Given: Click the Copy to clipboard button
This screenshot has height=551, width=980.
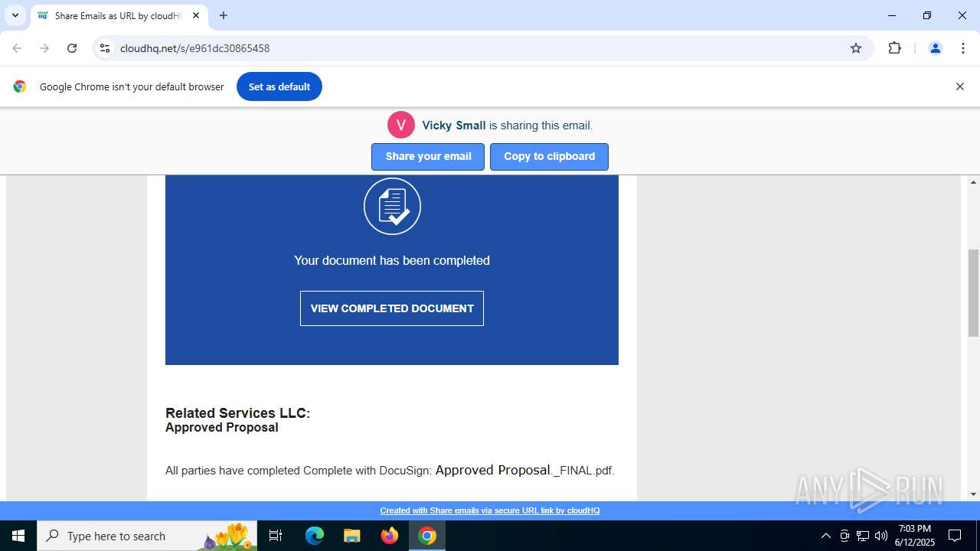Looking at the screenshot, I should 549,157.
